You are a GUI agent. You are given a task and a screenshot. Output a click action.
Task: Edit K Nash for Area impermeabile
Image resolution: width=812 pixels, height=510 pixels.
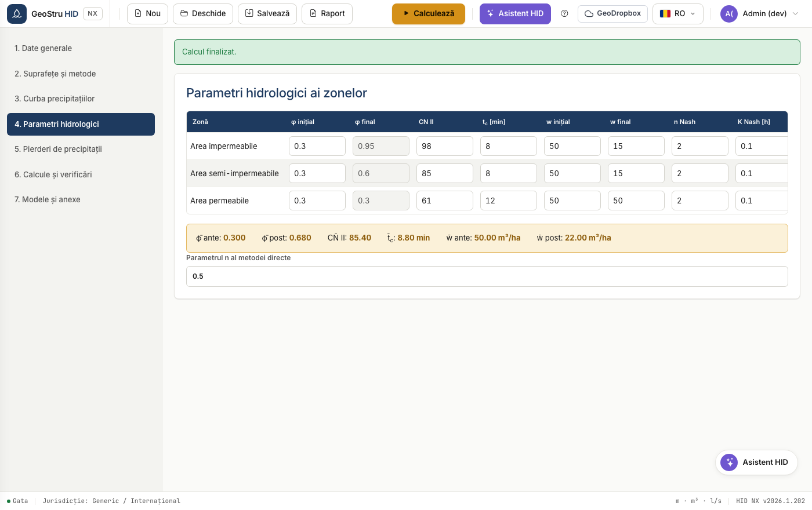(x=762, y=146)
